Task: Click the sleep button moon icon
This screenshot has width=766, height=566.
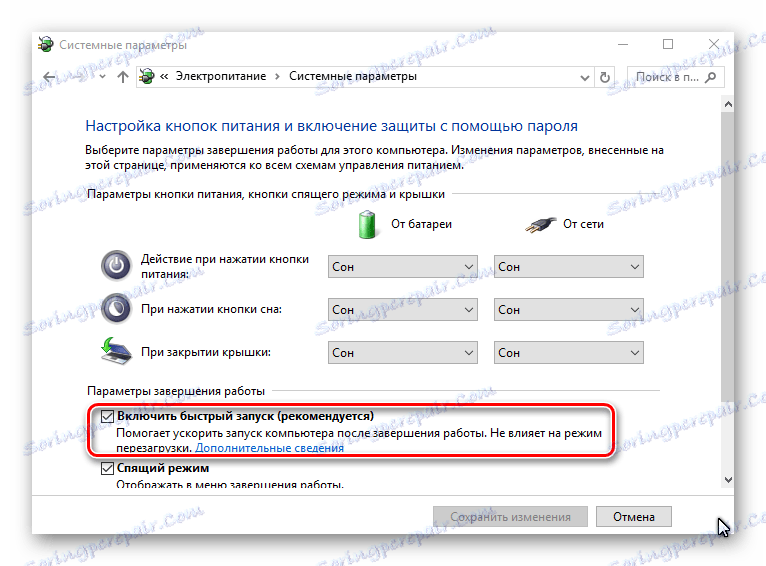Action: (116, 309)
